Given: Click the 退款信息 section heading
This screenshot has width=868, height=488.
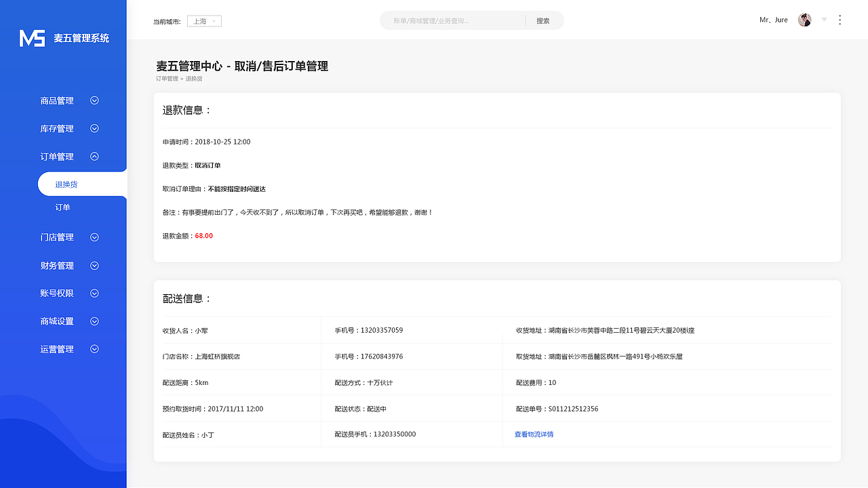Looking at the screenshot, I should tap(187, 110).
